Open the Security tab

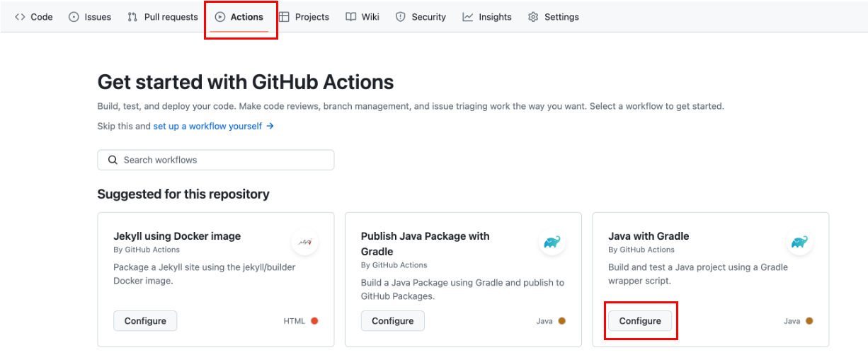(421, 17)
